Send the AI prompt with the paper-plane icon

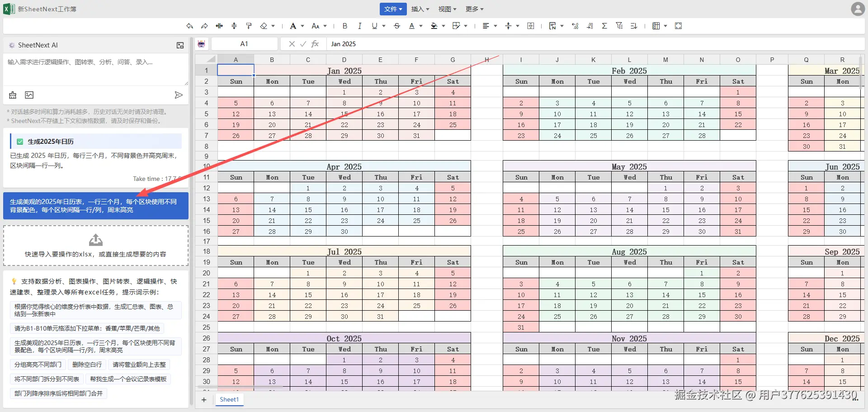point(179,95)
